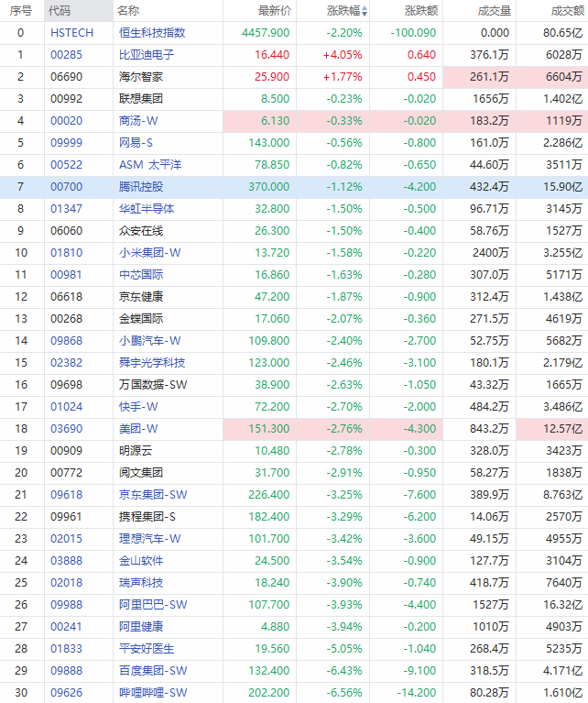The image size is (588, 703).
Task: Open 京东集团-SW stock link
Action: 153,494
